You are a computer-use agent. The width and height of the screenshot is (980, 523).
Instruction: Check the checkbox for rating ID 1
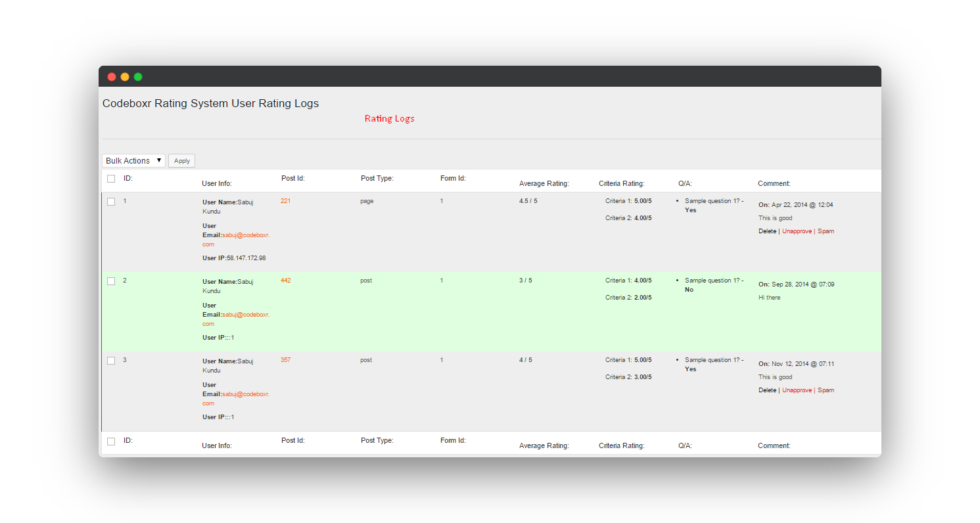click(111, 202)
